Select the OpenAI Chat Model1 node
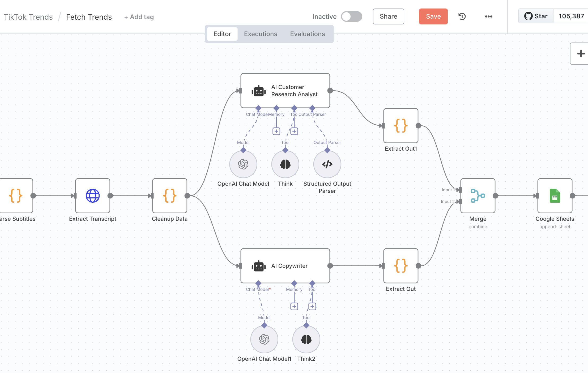The height and width of the screenshot is (373, 588). pyautogui.click(x=264, y=339)
